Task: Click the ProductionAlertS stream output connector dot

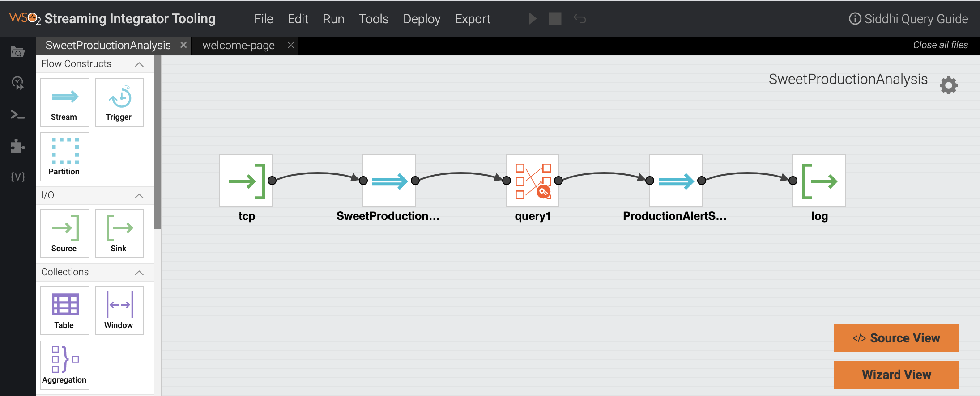Action: click(x=702, y=181)
